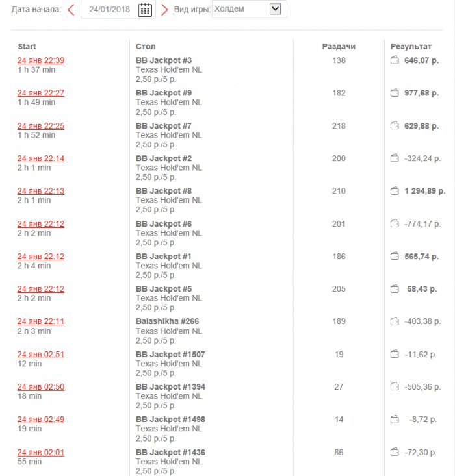The width and height of the screenshot is (455, 476).
Task: Open the calendar date picker icon
Action: 145,9
